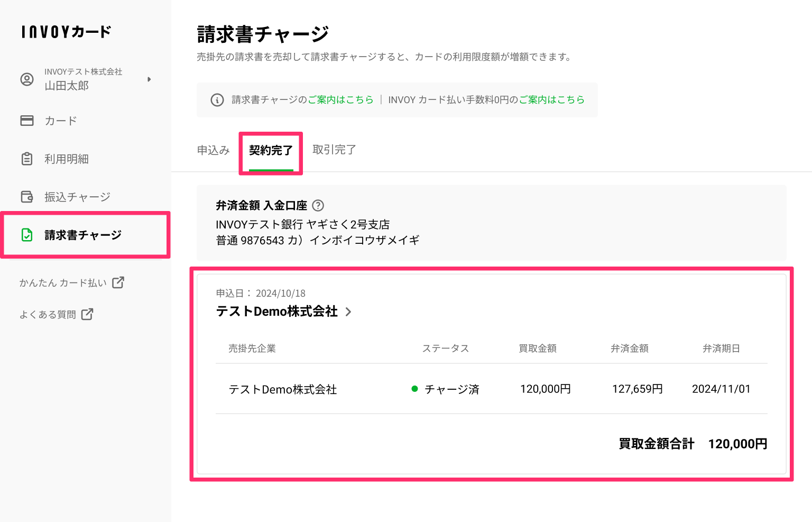
Task: Click the clipboard icon for 利用明細
Action: pos(27,159)
